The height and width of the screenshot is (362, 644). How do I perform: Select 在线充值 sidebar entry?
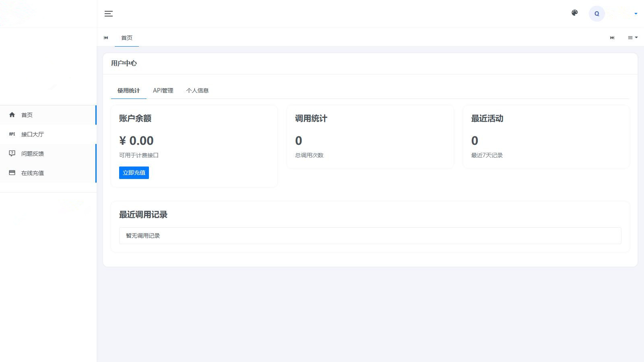pos(33,173)
